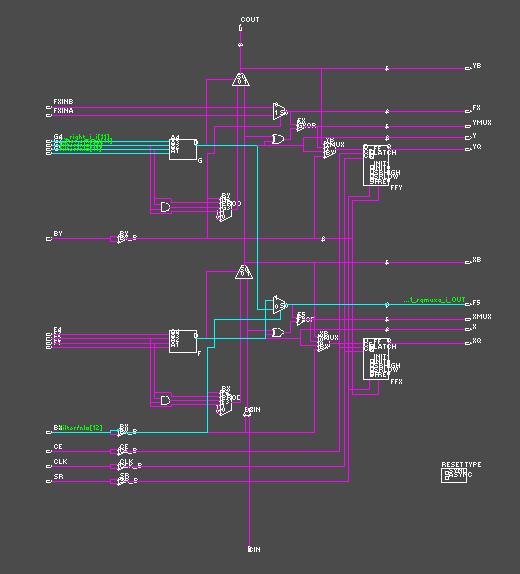Click the FFY flip-flop block
Screen dimensions: 520x574
pyautogui.click(x=376, y=165)
